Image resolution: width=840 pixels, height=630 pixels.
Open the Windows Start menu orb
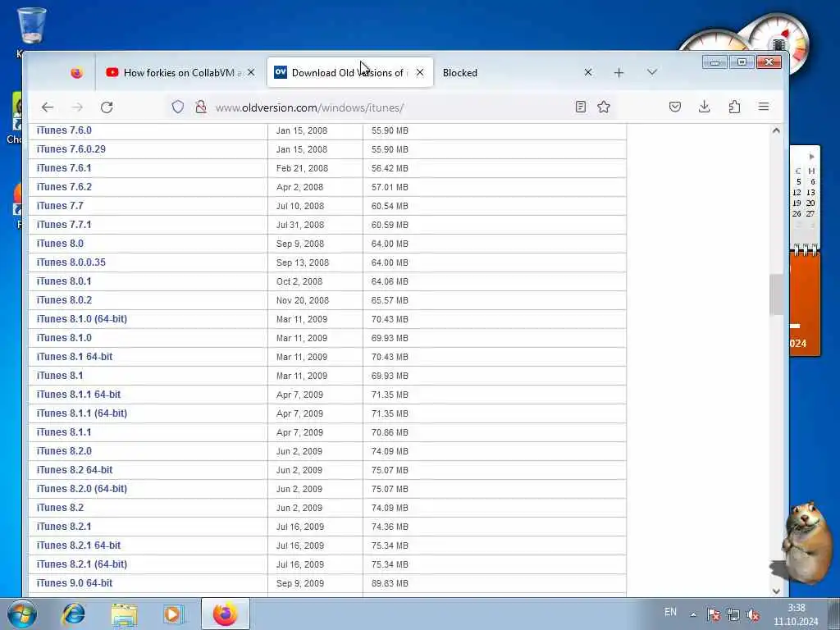tap(22, 614)
